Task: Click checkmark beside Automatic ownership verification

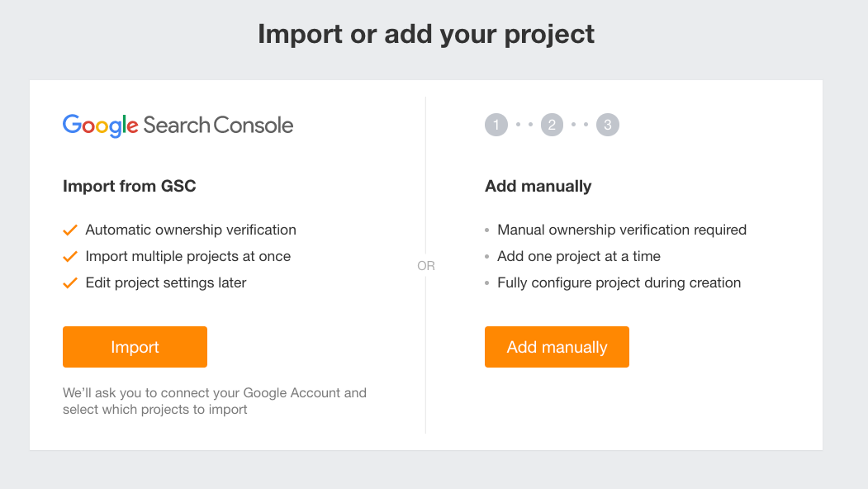Action: click(x=70, y=230)
